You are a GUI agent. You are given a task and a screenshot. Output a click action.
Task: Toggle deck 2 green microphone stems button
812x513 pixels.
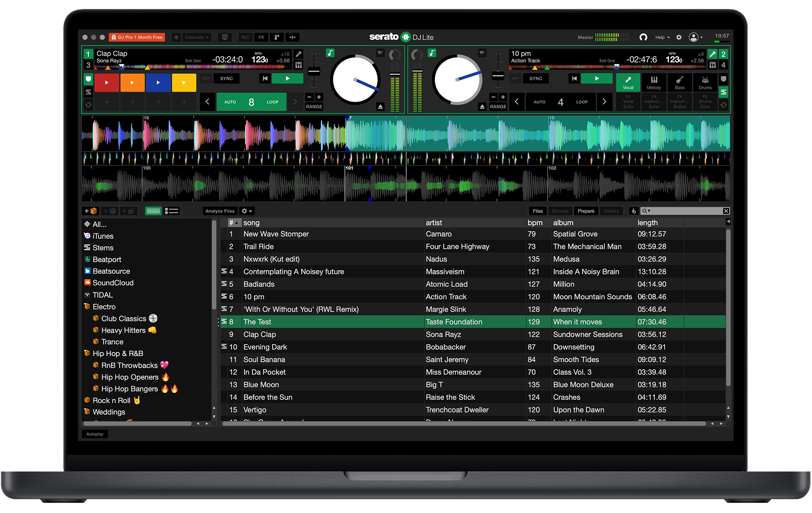pos(712,54)
